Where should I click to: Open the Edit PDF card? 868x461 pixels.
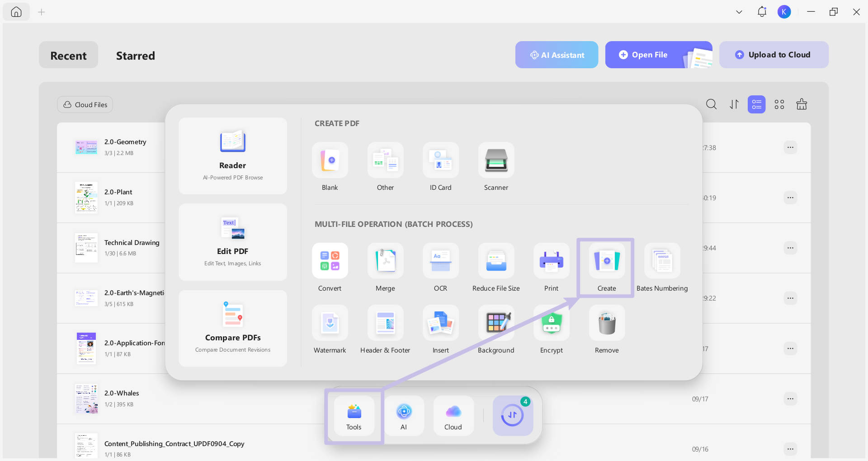[233, 242]
